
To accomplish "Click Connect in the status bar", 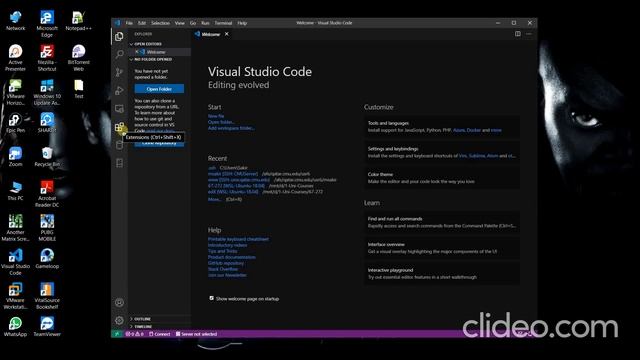I will [x=160, y=334].
